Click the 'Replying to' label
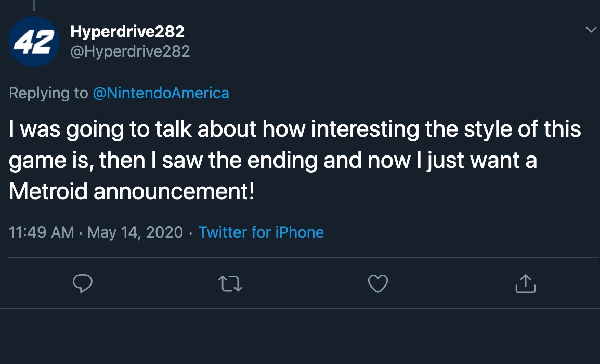Viewport: 600px width, 364px height. [49, 93]
